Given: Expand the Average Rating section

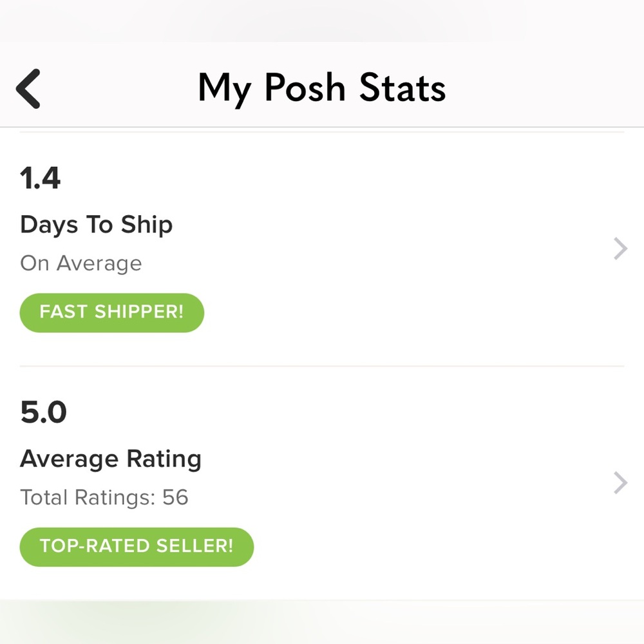Looking at the screenshot, I should 322,483.
